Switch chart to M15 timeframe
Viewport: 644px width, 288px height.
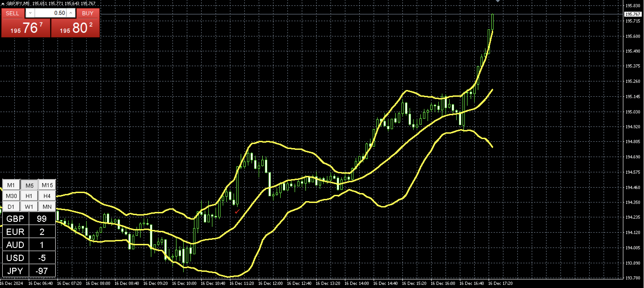pyautogui.click(x=47, y=185)
